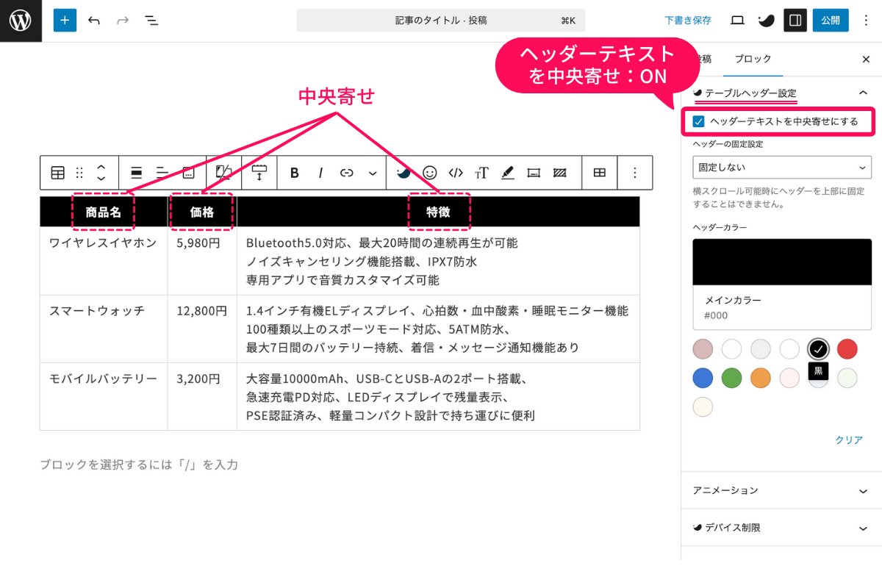
Task: Click the undo arrow icon
Action: coord(94,20)
